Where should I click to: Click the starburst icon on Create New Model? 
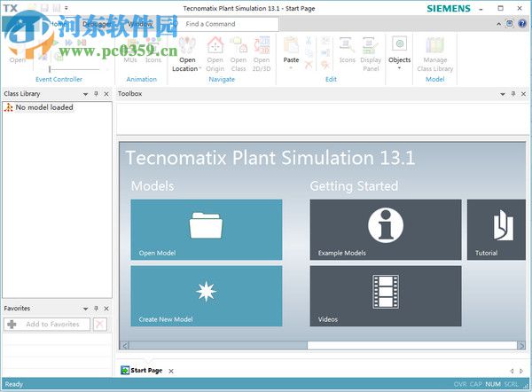pyautogui.click(x=206, y=292)
